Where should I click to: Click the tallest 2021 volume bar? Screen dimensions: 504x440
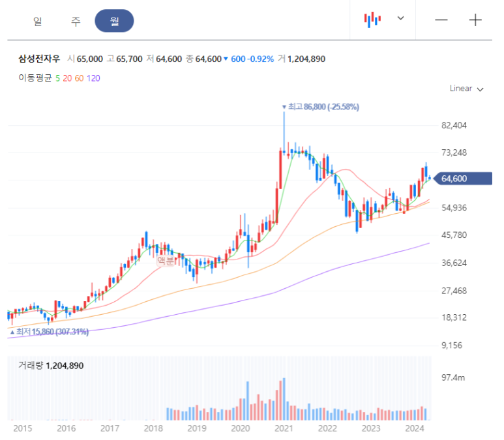[284, 399]
